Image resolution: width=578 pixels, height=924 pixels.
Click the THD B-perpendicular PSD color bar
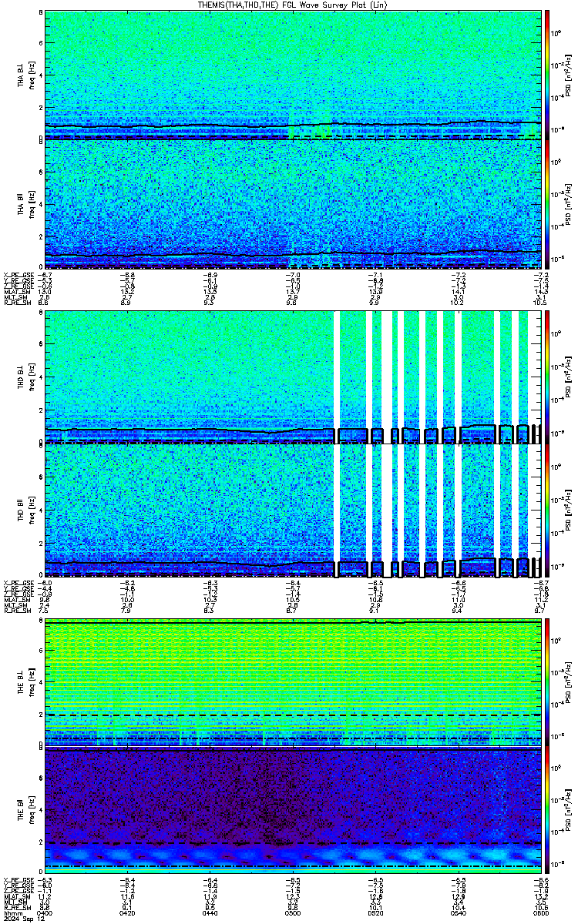pyautogui.click(x=548, y=377)
